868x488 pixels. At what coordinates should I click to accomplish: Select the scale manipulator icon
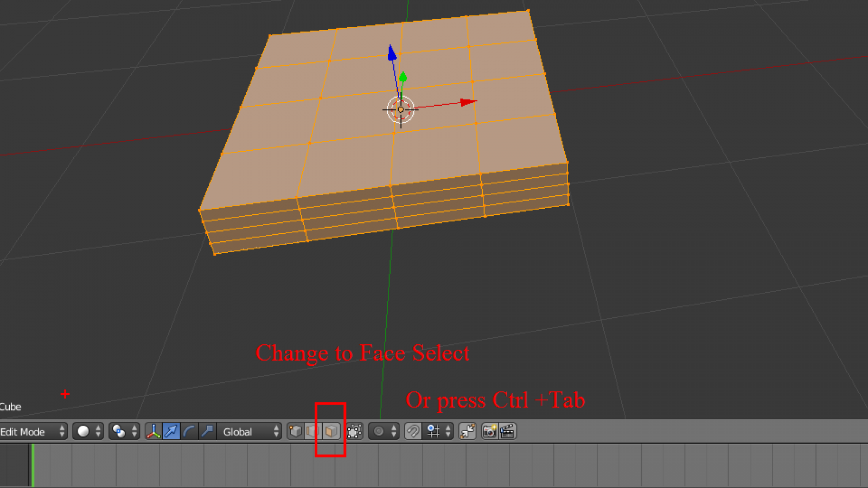pos(207,432)
